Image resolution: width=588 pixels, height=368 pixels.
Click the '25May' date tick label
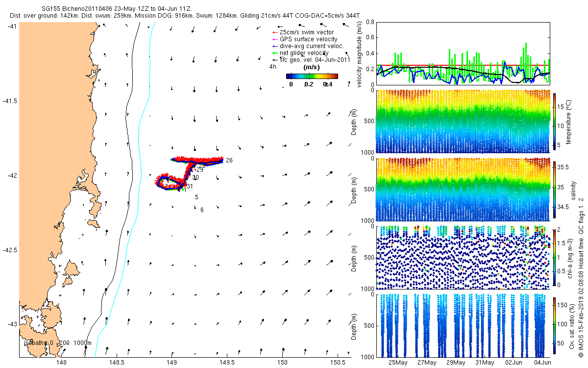click(398, 363)
